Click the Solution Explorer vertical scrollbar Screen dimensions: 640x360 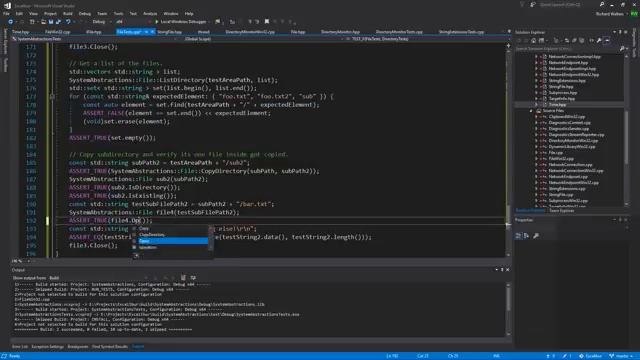(626, 131)
